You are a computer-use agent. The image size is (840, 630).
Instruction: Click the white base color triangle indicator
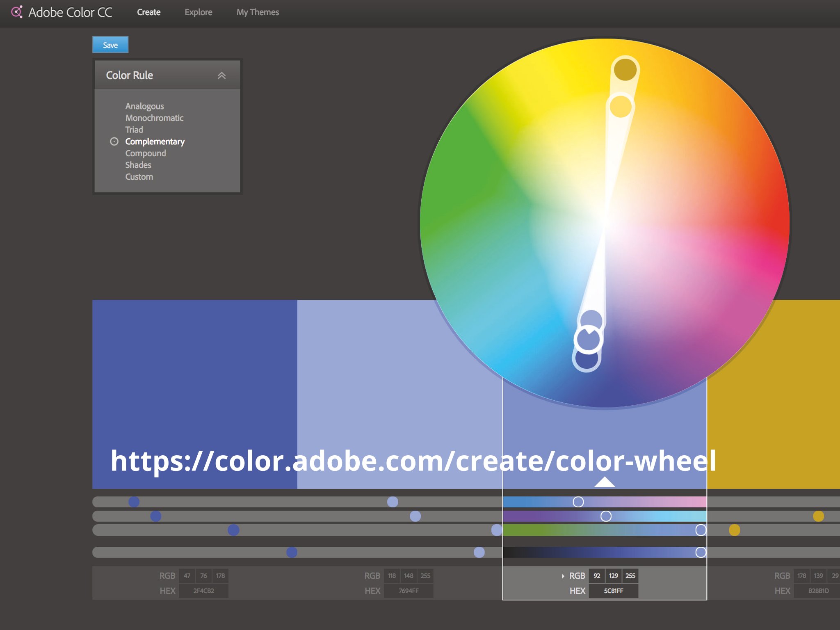tap(604, 482)
